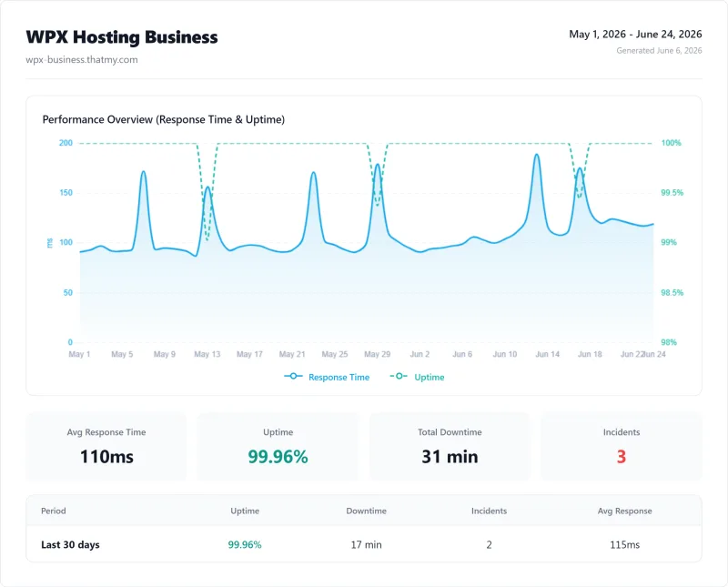Click the May 1 x-axis label
This screenshot has width=728, height=587.
click(x=79, y=354)
